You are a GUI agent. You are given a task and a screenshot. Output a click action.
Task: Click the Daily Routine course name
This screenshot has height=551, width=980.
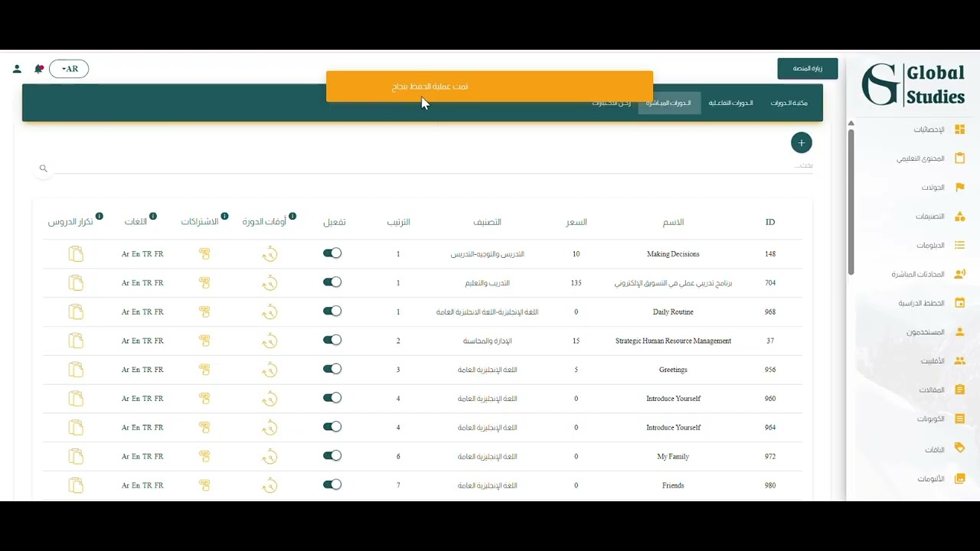pos(673,311)
